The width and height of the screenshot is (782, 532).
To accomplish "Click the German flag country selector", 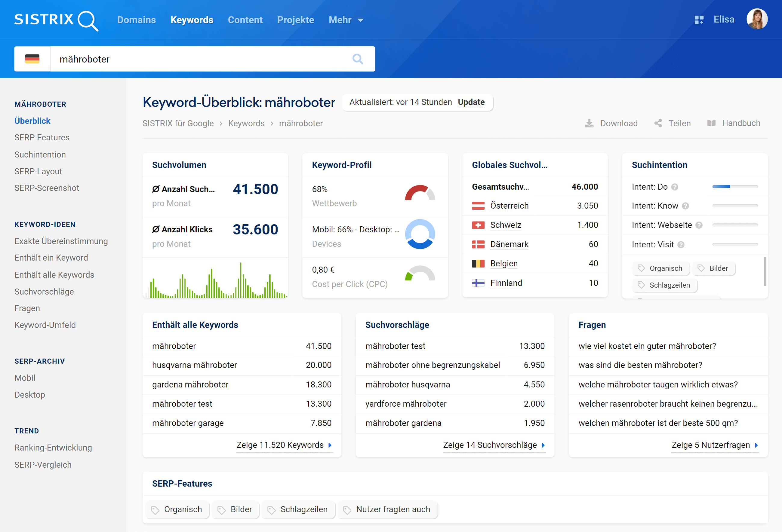I will [x=32, y=59].
